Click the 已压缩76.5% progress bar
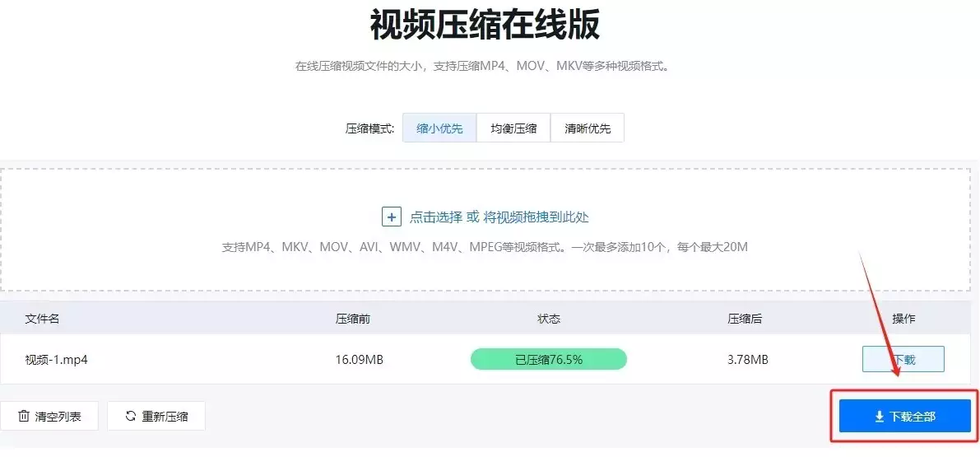Image resolution: width=980 pixels, height=457 pixels. pyautogui.click(x=548, y=360)
